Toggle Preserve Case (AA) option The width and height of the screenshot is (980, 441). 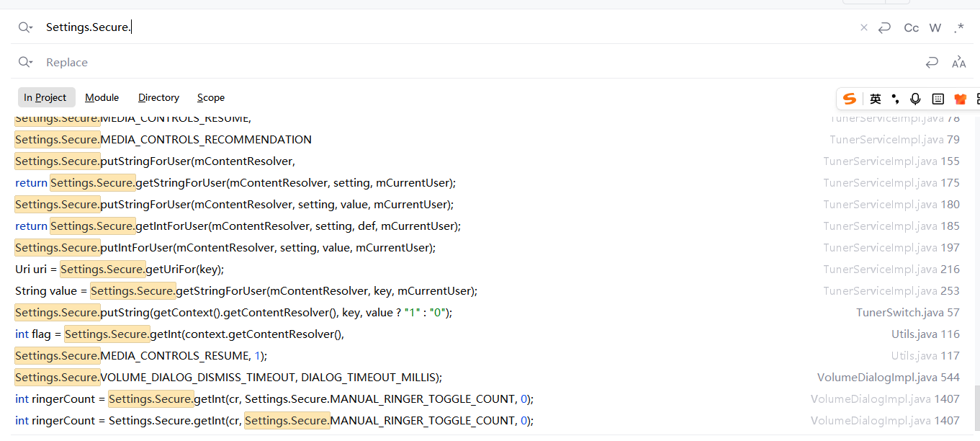click(x=958, y=63)
